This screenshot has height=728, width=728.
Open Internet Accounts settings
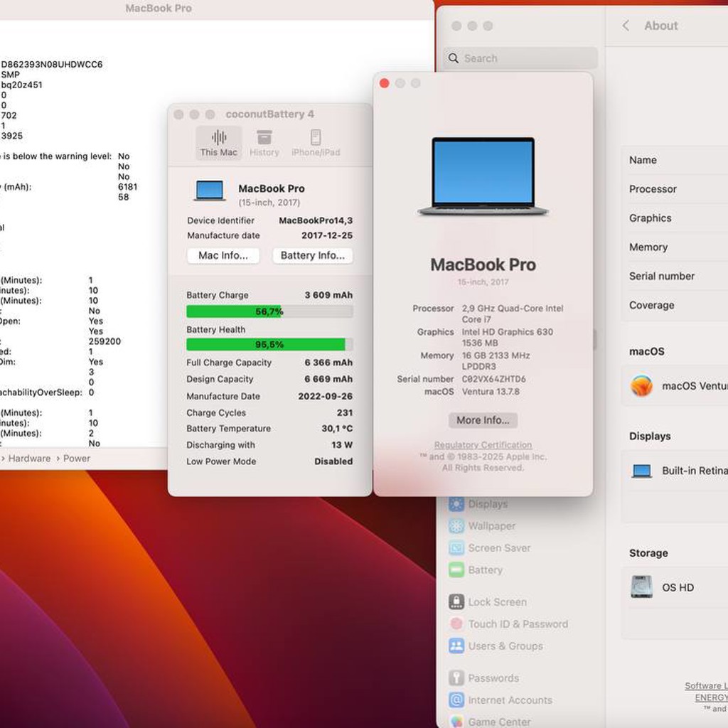[x=500, y=700]
